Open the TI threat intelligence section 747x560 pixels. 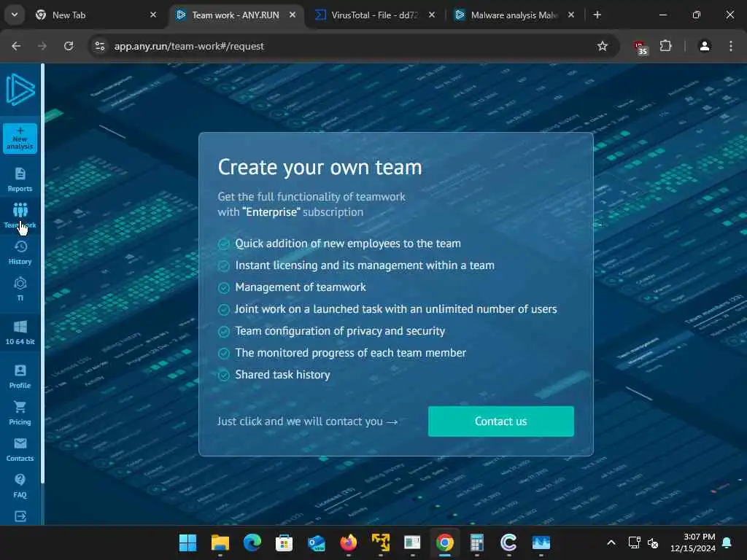20,289
